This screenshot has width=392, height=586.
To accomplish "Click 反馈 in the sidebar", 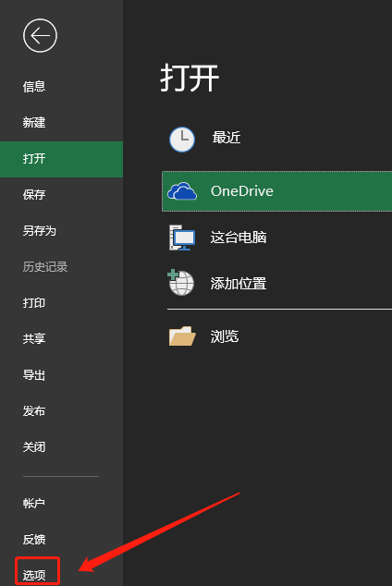I will [34, 539].
